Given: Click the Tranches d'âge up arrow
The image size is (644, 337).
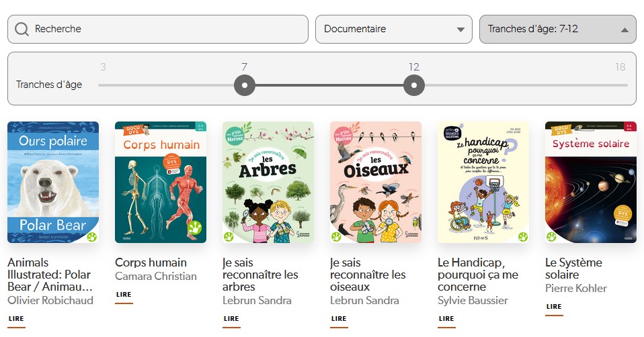Looking at the screenshot, I should (625, 30).
